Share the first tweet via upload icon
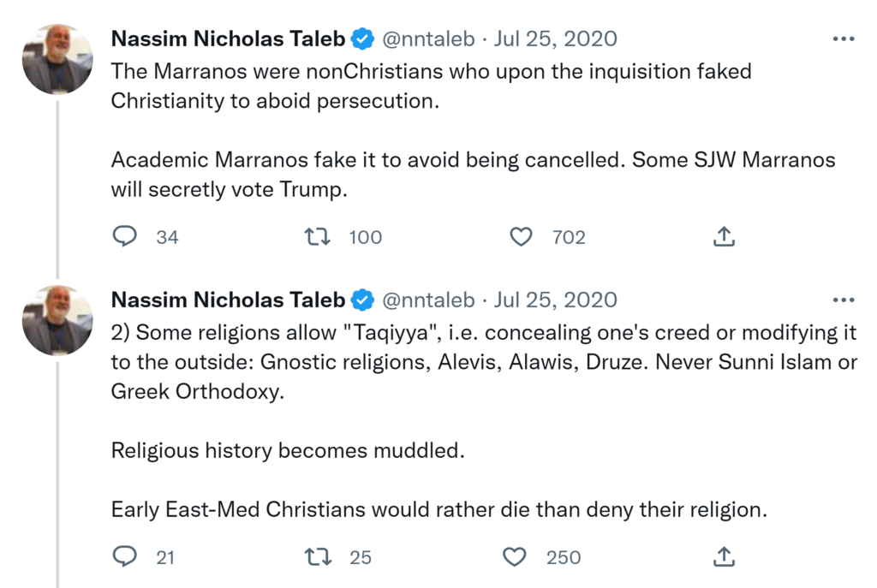 pos(724,236)
